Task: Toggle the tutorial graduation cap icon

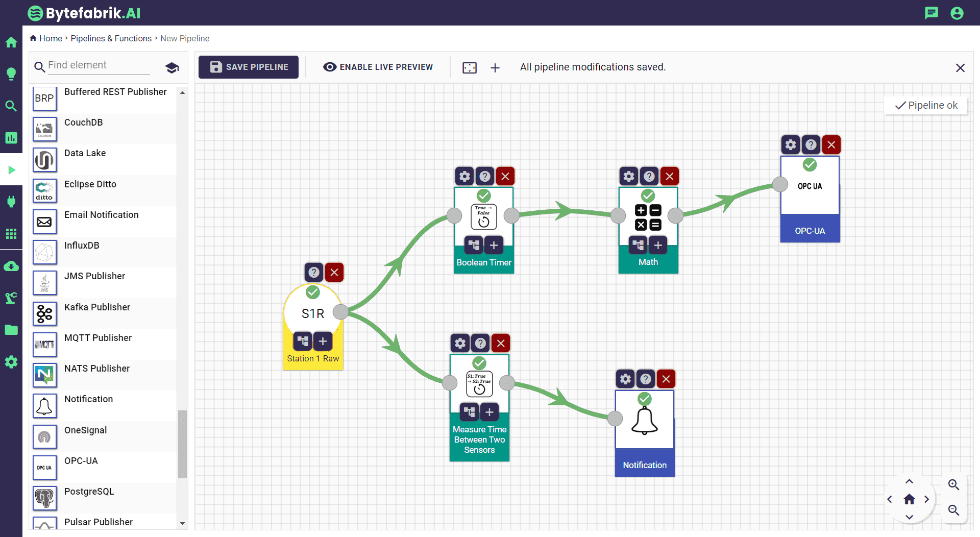Action: pyautogui.click(x=172, y=67)
